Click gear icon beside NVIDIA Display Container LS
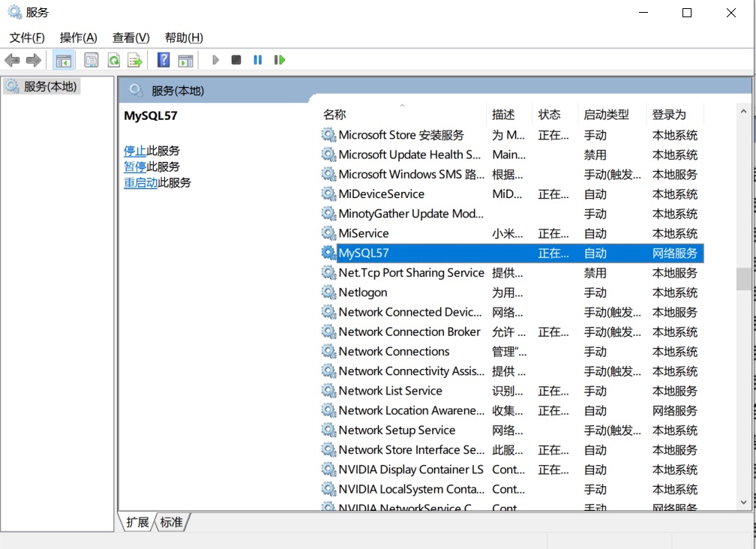 [328, 469]
